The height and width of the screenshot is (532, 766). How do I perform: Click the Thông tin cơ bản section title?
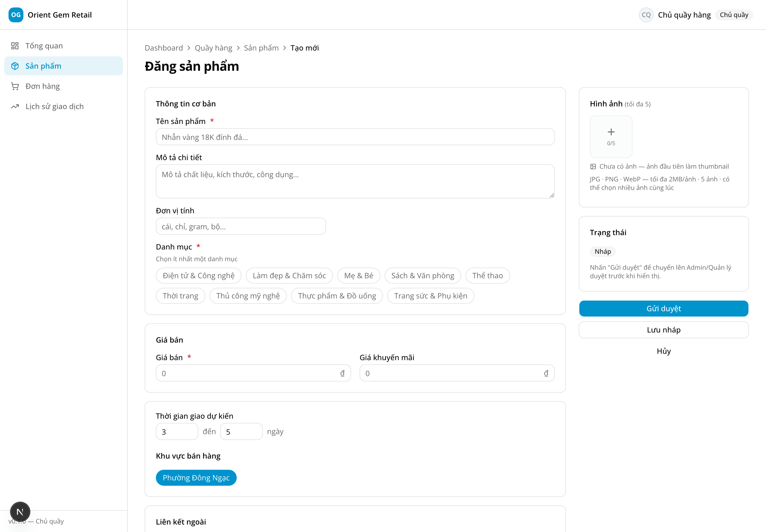(186, 104)
